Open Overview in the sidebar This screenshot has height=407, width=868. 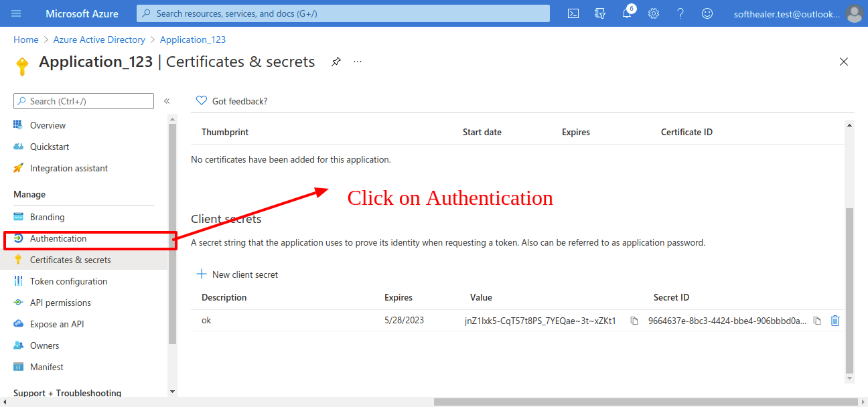pos(48,125)
